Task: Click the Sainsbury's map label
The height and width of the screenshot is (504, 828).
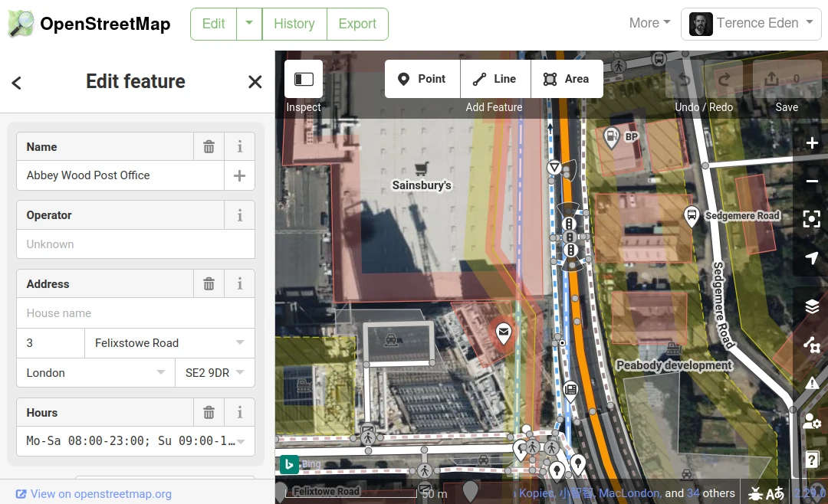Action: 422,185
